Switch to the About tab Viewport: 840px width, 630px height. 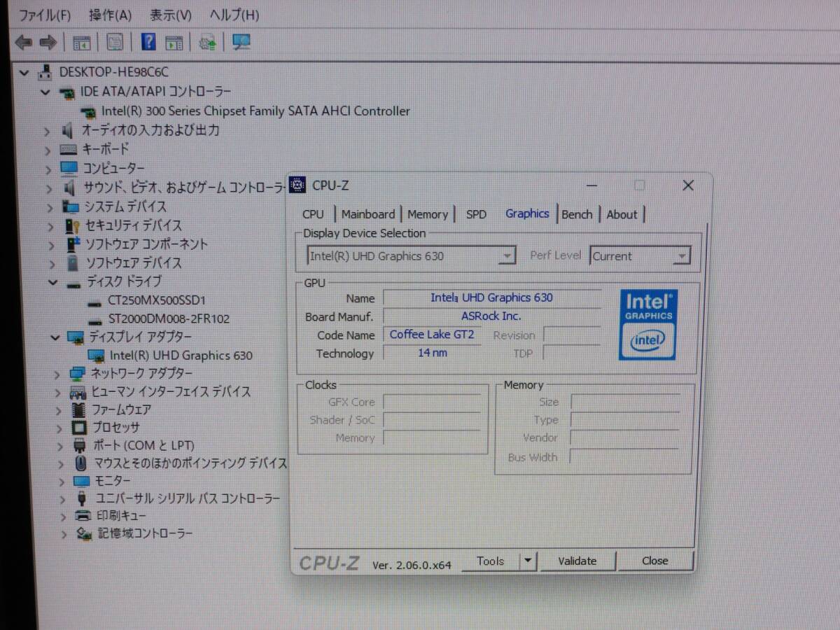[622, 214]
